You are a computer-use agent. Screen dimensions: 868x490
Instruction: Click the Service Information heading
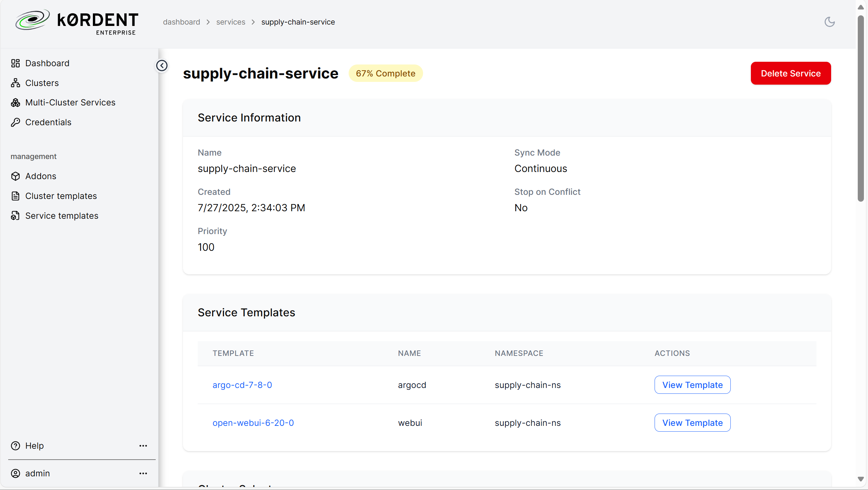click(x=249, y=118)
